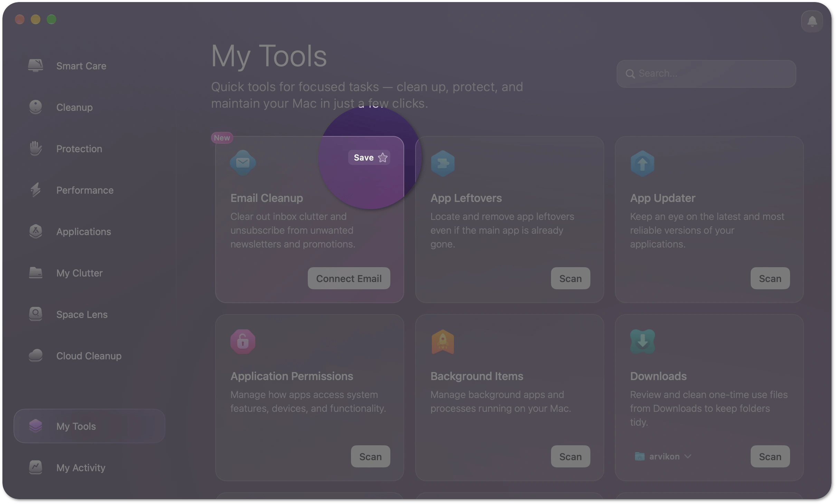This screenshot has width=836, height=504.
Task: Start the Downloads scan
Action: tap(770, 456)
